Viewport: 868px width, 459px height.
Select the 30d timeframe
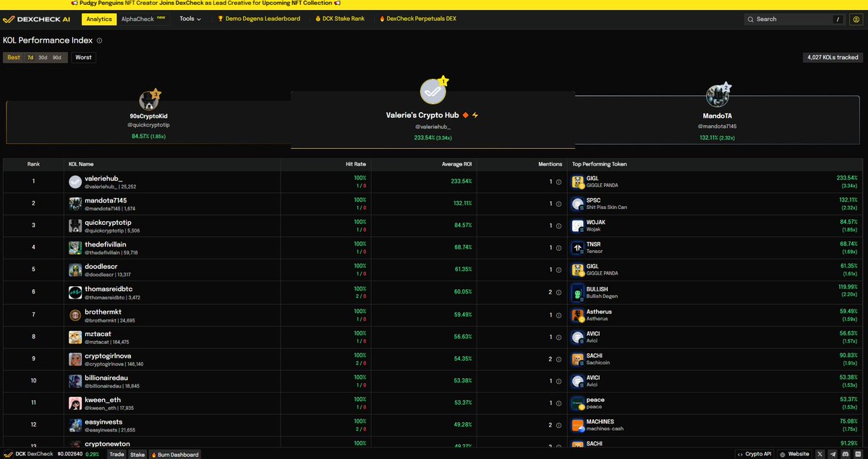pyautogui.click(x=43, y=57)
